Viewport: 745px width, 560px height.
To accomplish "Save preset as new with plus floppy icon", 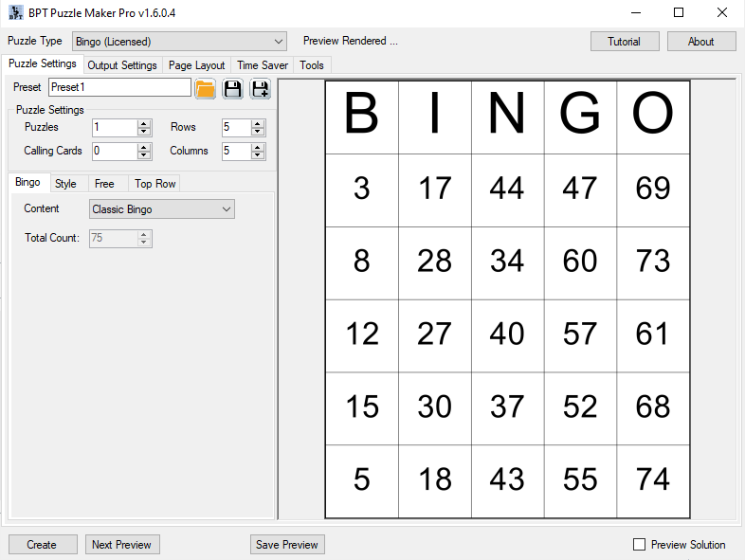I will click(261, 89).
